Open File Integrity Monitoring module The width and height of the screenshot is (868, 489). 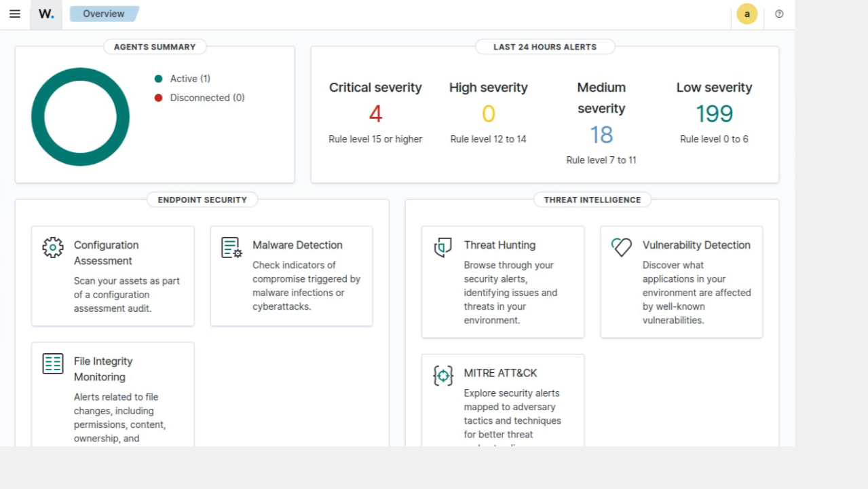coord(113,395)
